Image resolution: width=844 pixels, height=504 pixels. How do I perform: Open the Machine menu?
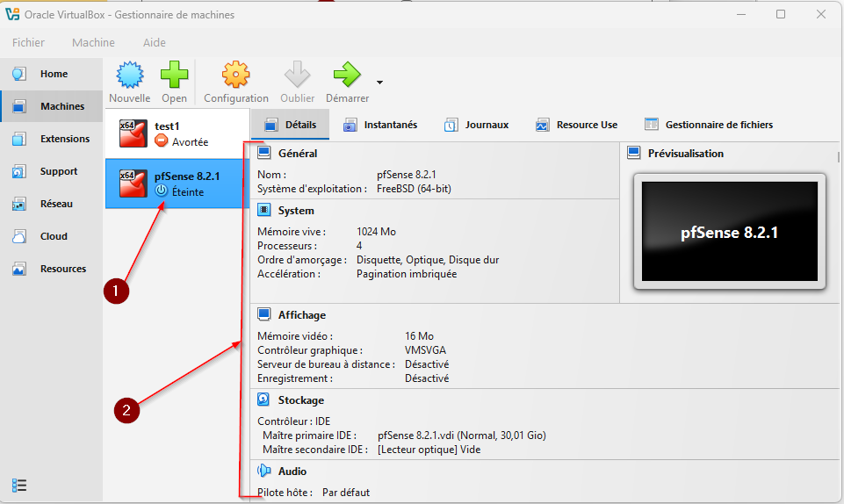pyautogui.click(x=93, y=42)
